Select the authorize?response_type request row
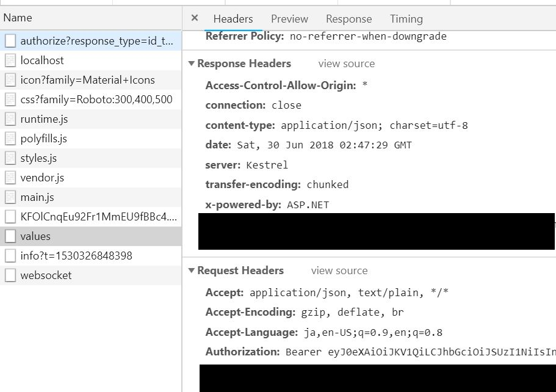 pos(91,41)
